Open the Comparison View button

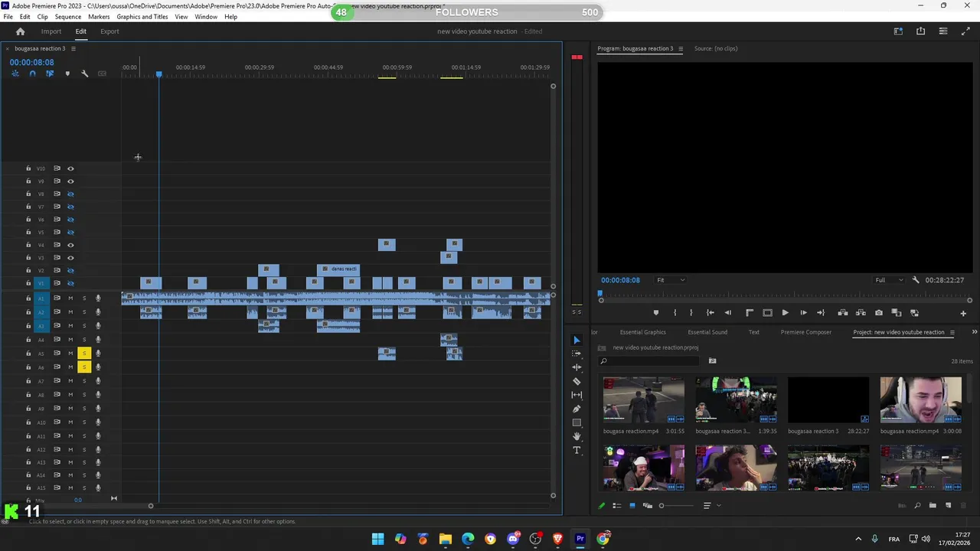(x=897, y=313)
